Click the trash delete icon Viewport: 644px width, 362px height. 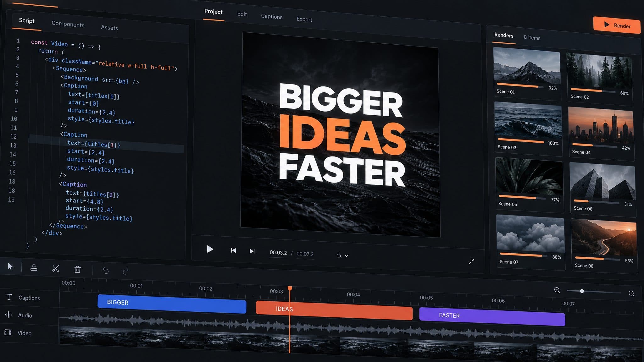tap(77, 269)
